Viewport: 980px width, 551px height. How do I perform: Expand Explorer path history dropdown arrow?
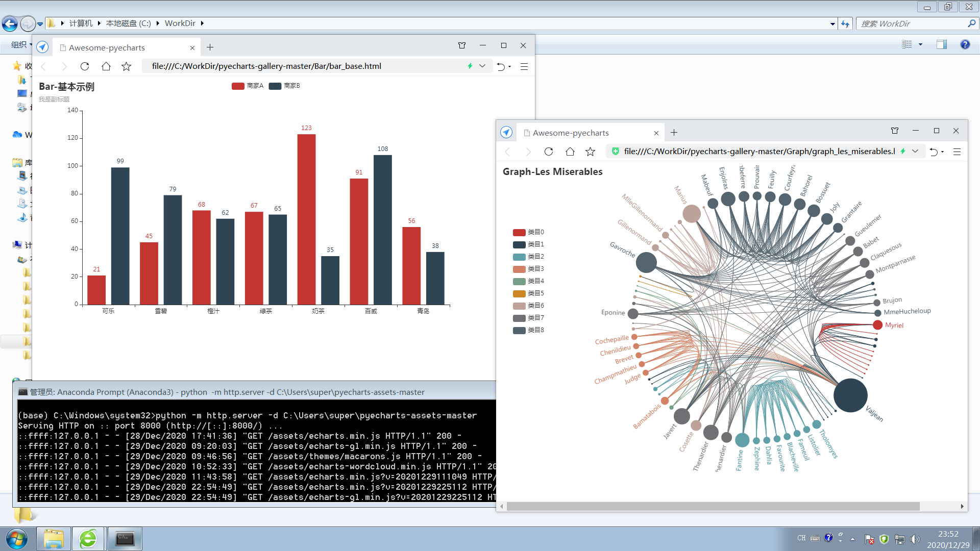832,23
